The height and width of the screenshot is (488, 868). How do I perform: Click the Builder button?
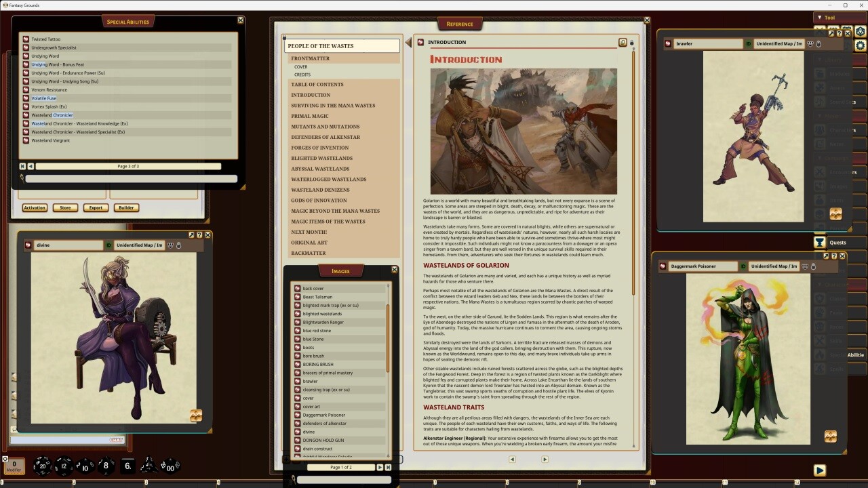coord(126,207)
